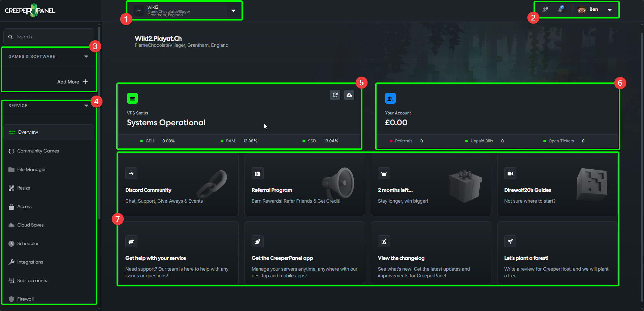
Task: Select Overview in the sidebar
Action: (49, 132)
